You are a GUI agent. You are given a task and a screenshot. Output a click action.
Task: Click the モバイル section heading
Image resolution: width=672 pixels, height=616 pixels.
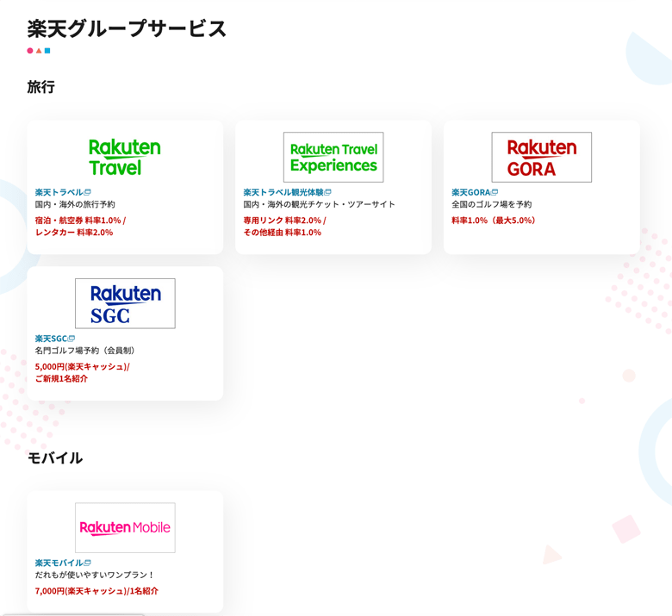coord(55,457)
